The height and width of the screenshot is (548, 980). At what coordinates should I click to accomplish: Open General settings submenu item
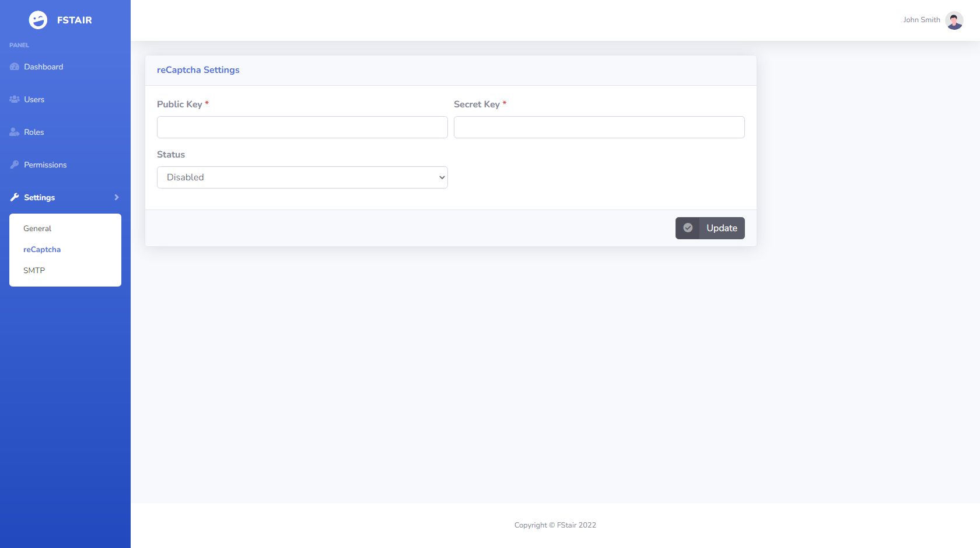pyautogui.click(x=37, y=228)
